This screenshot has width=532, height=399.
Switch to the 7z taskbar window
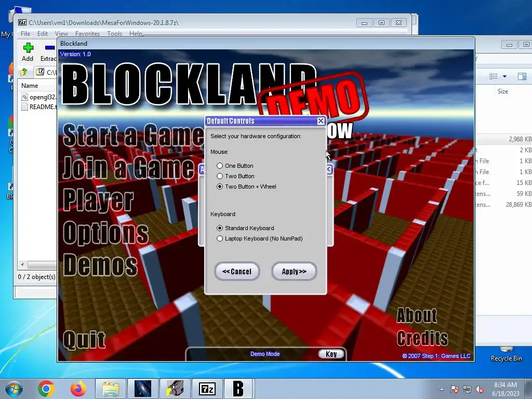click(x=207, y=389)
